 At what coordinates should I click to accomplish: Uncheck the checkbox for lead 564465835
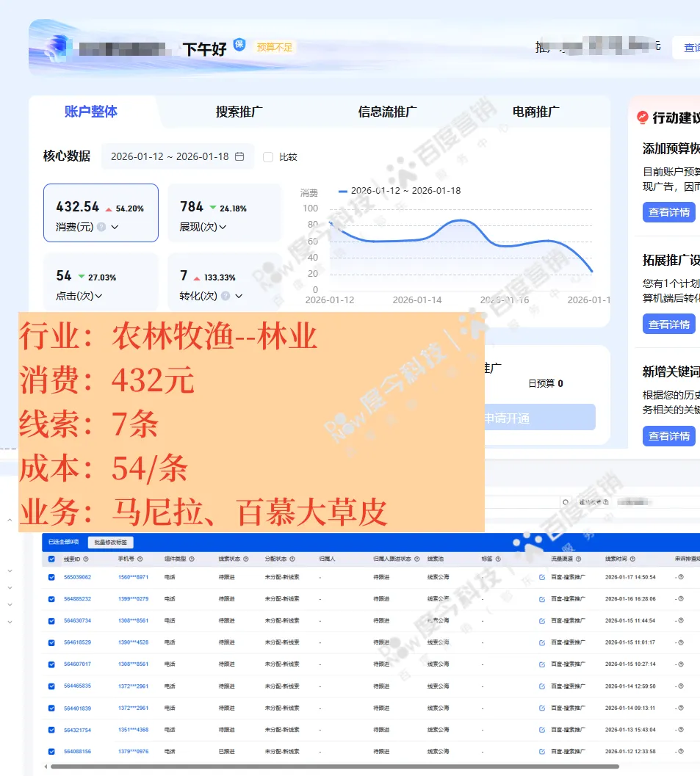(51, 686)
